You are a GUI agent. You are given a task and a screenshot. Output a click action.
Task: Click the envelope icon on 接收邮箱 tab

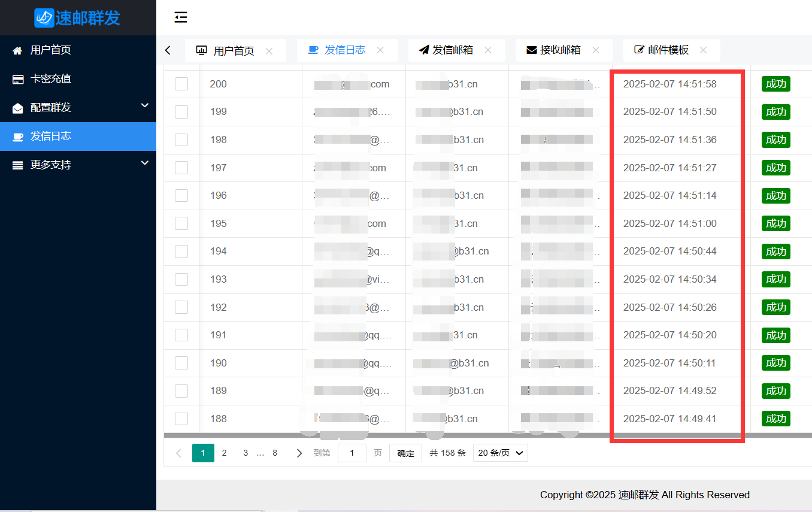pyautogui.click(x=529, y=50)
